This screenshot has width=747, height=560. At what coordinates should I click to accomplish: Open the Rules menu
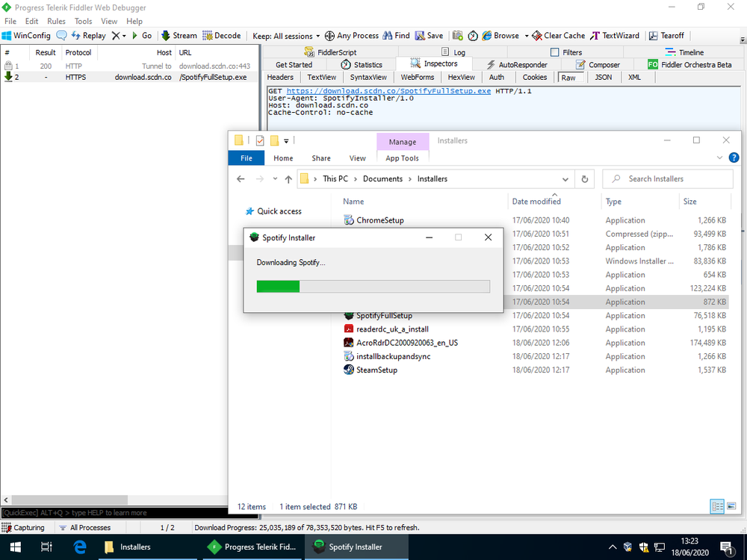56,21
